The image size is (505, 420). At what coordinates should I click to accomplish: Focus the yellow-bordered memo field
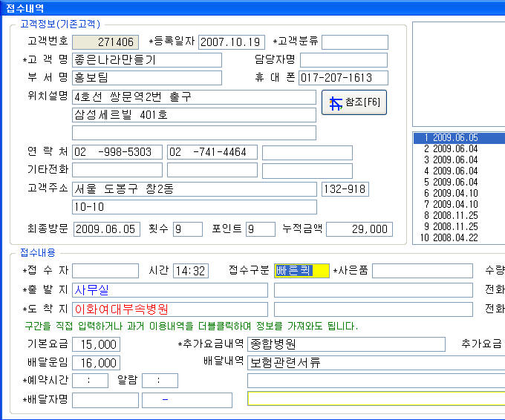(x=377, y=398)
